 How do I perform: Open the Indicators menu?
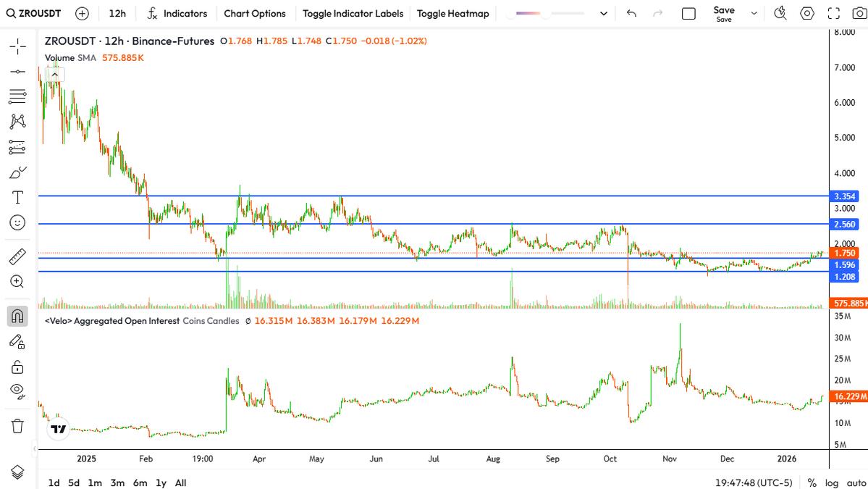pos(177,13)
